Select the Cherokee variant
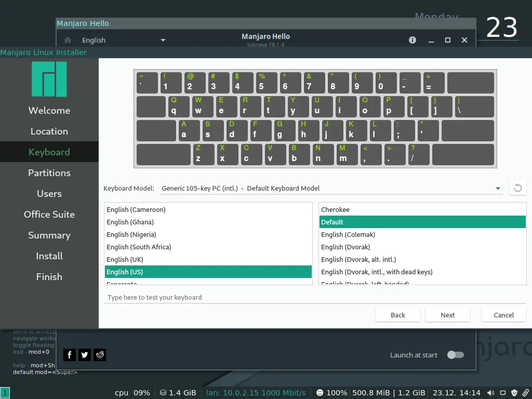 tap(422, 210)
